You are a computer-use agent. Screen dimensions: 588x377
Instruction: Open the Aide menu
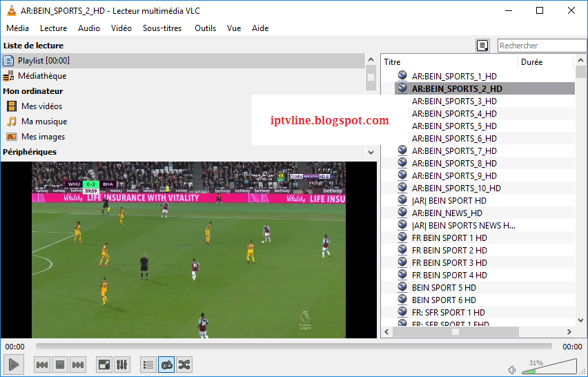(x=260, y=28)
